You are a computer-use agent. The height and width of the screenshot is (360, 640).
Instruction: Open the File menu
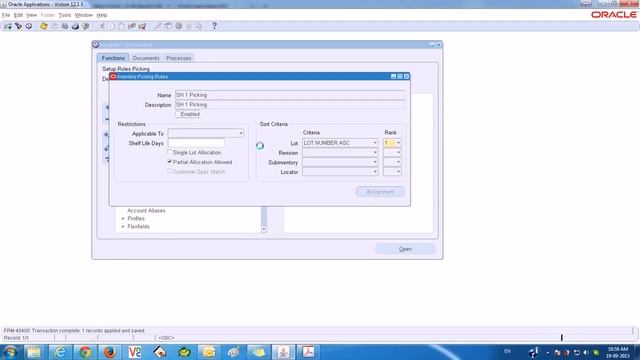click(6, 15)
